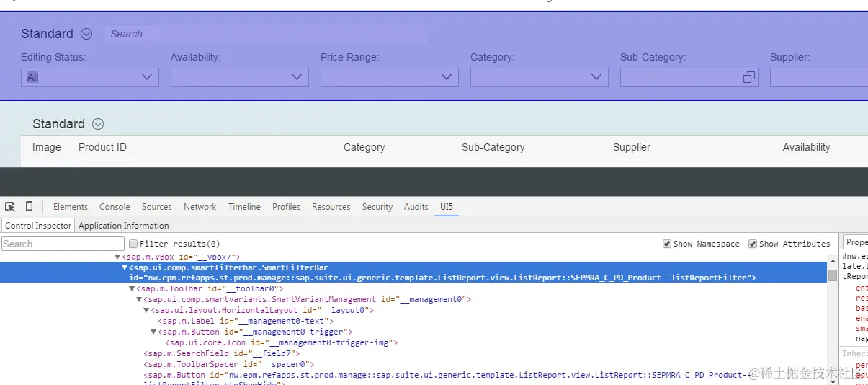
Task: Select the UI5 tab
Action: coord(447,207)
